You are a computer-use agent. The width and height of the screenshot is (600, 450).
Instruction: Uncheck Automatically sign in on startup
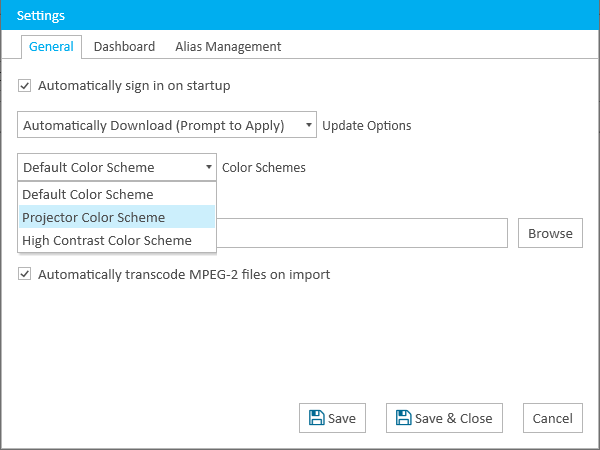point(24,85)
